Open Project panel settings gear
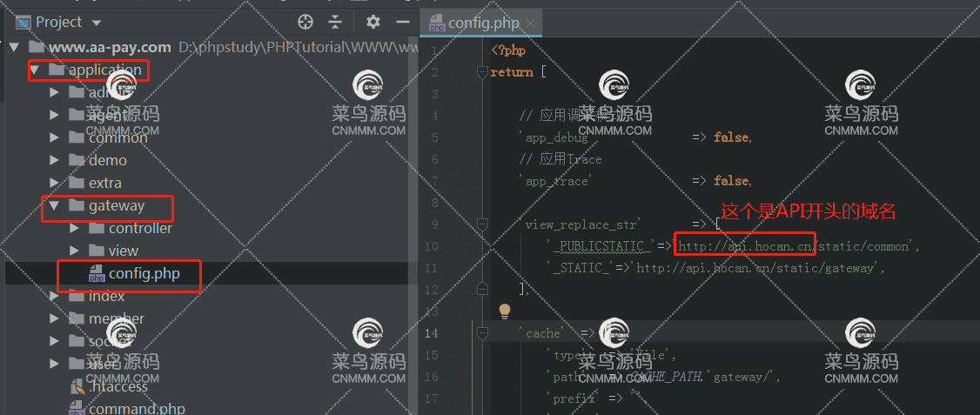The image size is (980, 415). pyautogui.click(x=373, y=23)
